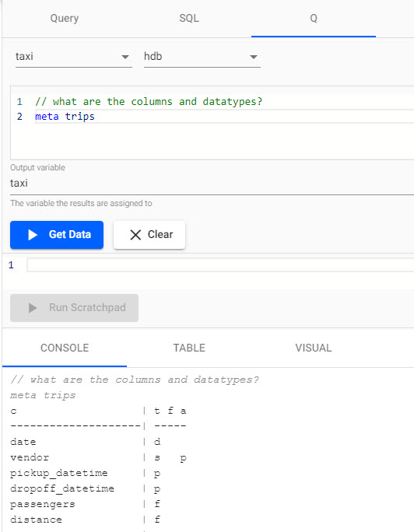414x532 pixels.
Task: Click the 'pickup_datetime' console row
Action: click(86, 474)
